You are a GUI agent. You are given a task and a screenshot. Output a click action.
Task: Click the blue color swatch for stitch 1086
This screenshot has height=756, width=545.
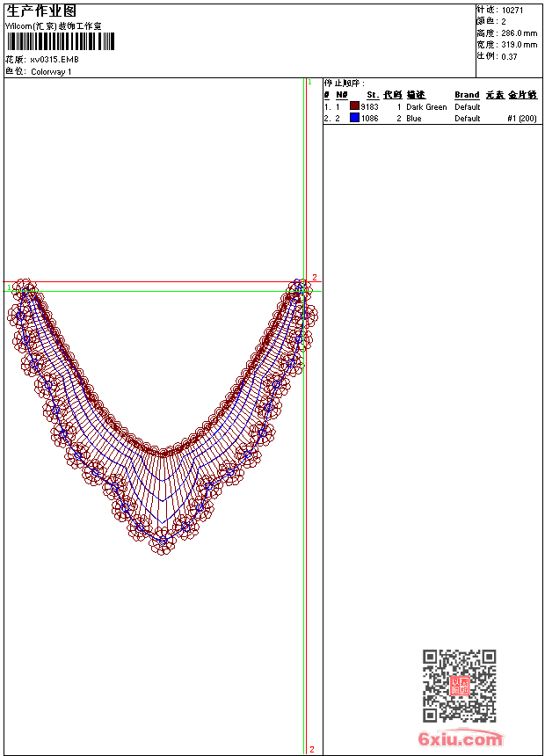(354, 118)
